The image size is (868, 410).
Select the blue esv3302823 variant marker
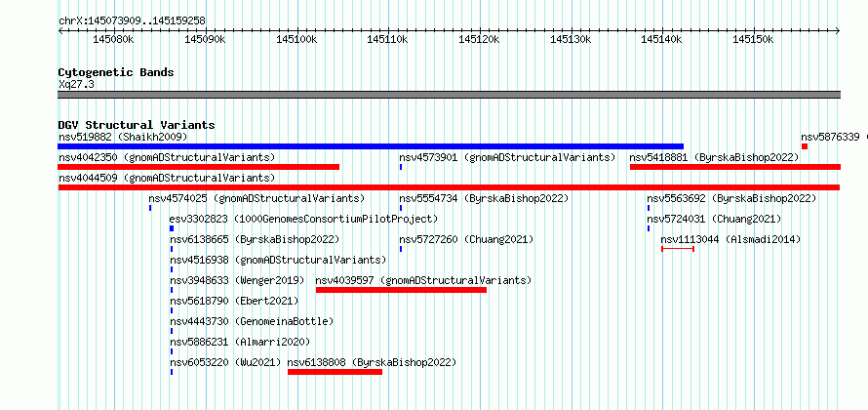(172, 228)
